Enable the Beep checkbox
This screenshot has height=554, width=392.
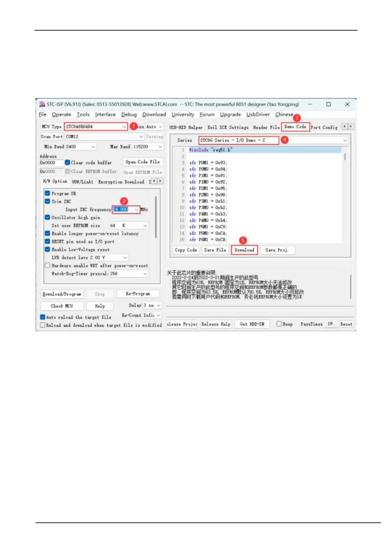point(279,324)
